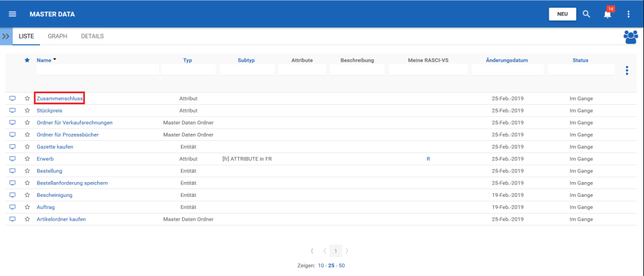This screenshot has width=644, height=276.
Task: Sort by Subtyp column header
Action: point(246,60)
